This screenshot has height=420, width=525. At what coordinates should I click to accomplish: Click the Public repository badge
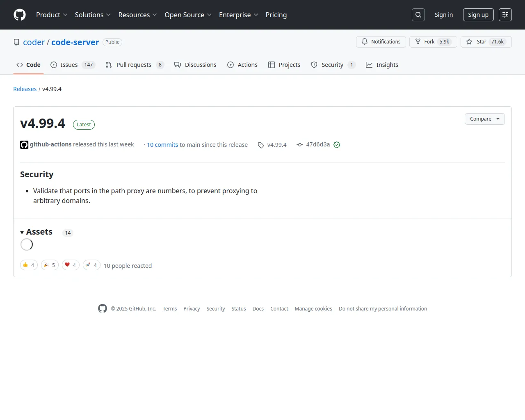point(112,42)
